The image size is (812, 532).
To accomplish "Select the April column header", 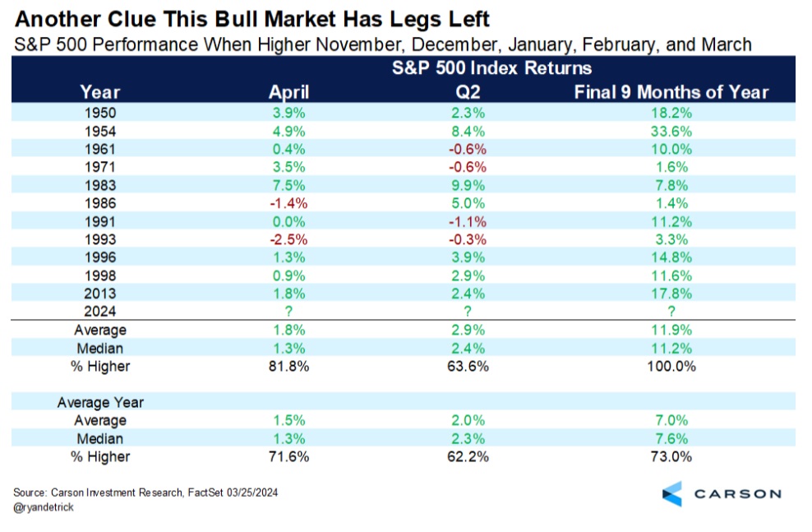I will click(x=289, y=91).
